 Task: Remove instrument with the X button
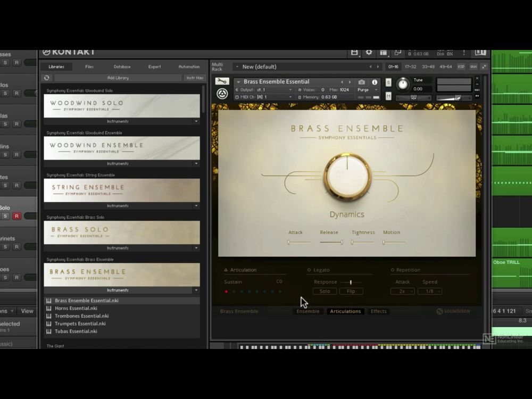(477, 78)
